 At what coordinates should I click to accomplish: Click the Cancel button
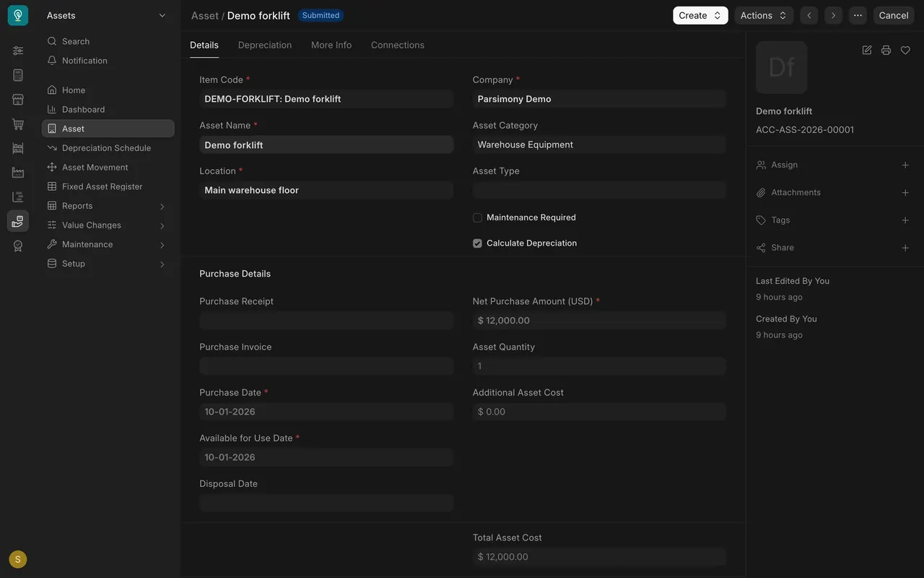tap(893, 15)
